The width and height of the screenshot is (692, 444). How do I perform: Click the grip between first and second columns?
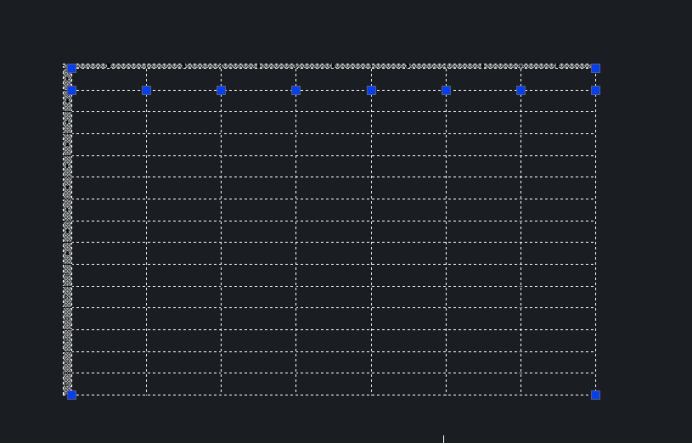[x=146, y=90]
